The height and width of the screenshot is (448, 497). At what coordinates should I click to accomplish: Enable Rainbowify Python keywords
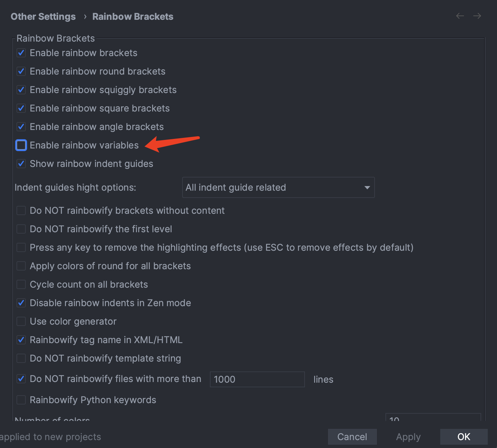pos(21,400)
